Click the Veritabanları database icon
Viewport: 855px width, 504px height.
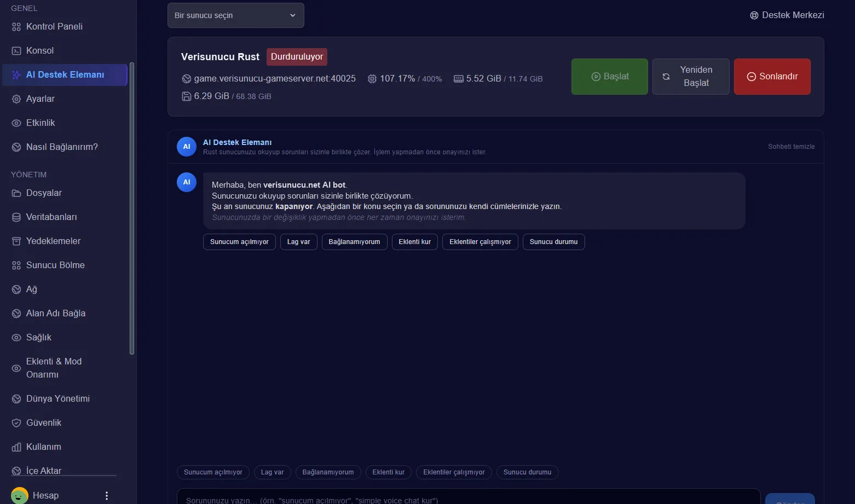tap(16, 217)
